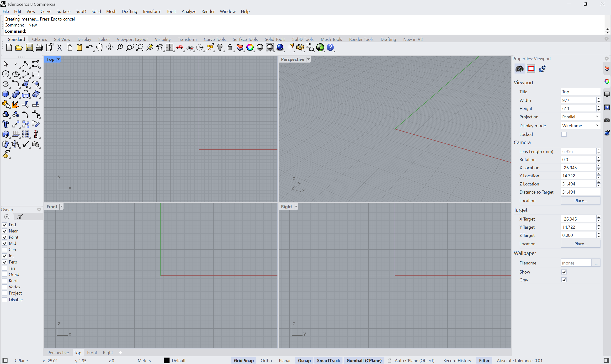Click the padlock Lock objects icon
Viewport: 611px width, 364px height.
[x=230, y=47]
